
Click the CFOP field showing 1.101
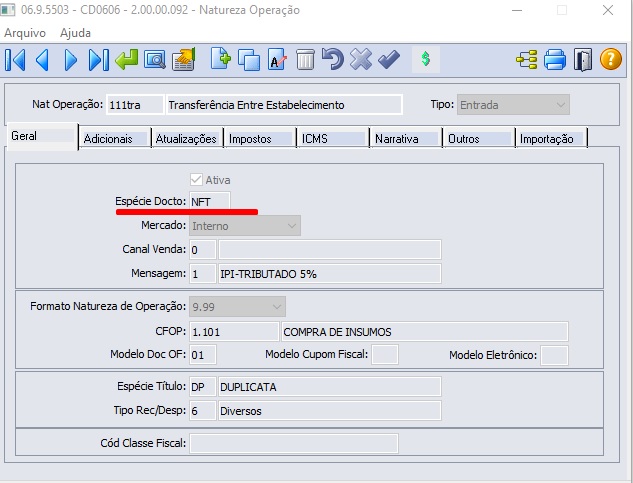[x=234, y=332]
